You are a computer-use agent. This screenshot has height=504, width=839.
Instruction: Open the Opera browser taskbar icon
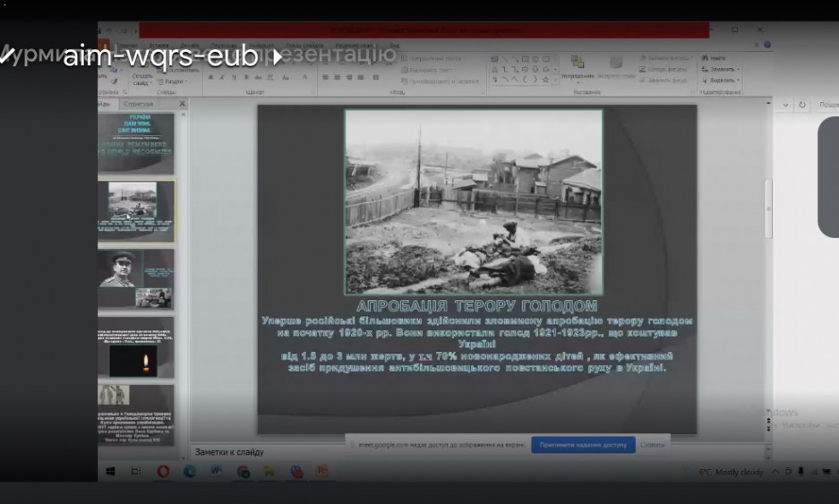[163, 472]
